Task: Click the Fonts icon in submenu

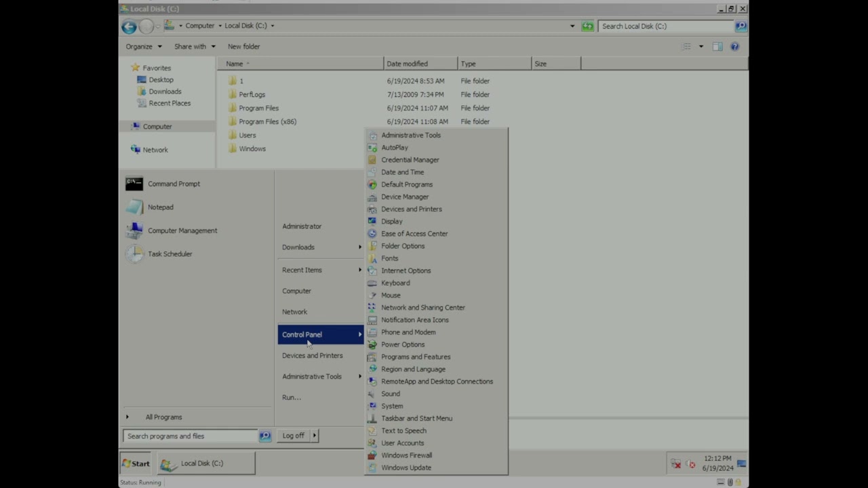Action: pyautogui.click(x=372, y=258)
